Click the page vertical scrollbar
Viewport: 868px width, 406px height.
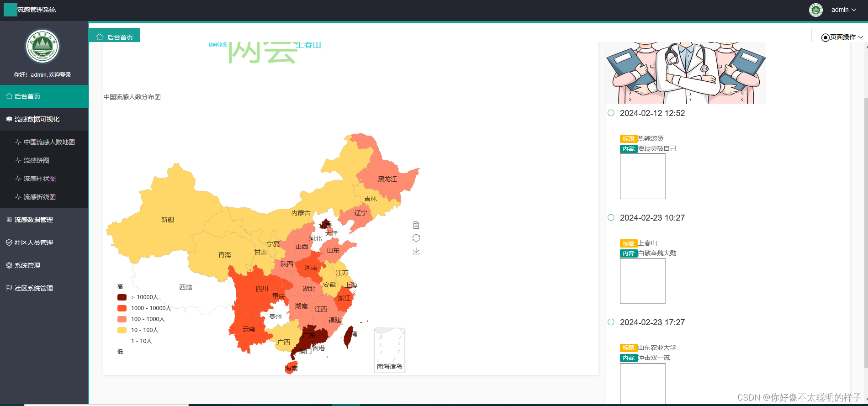click(x=865, y=233)
